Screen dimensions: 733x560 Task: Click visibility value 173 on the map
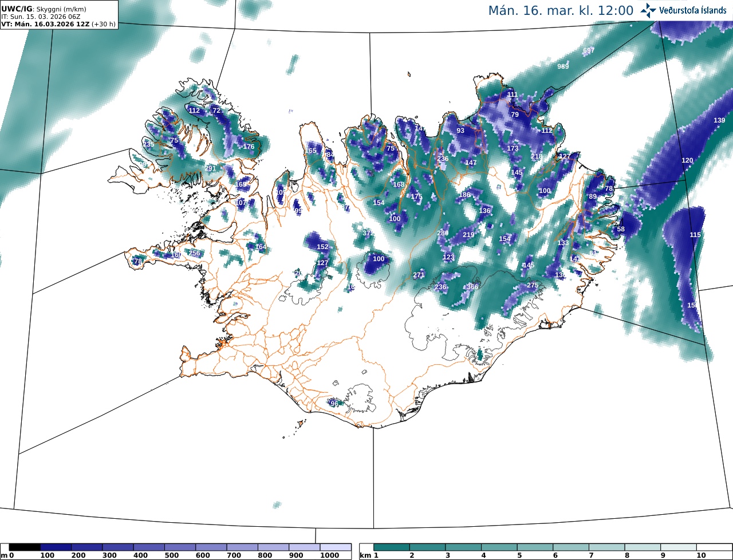click(513, 148)
